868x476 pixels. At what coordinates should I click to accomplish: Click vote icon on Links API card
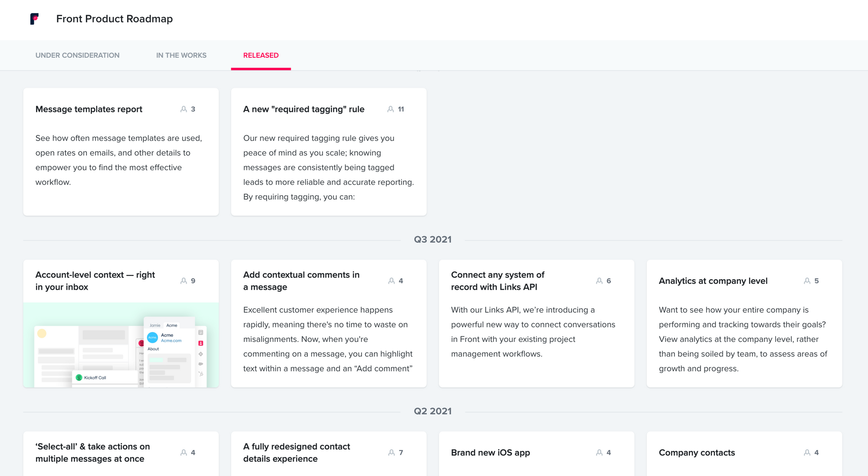(x=599, y=281)
